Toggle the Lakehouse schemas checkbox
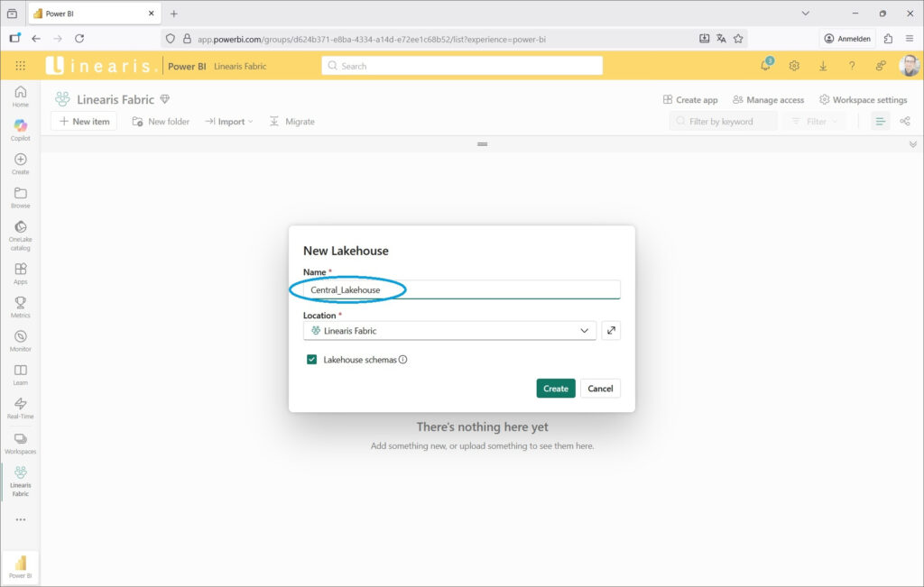The image size is (924, 587). click(x=312, y=359)
